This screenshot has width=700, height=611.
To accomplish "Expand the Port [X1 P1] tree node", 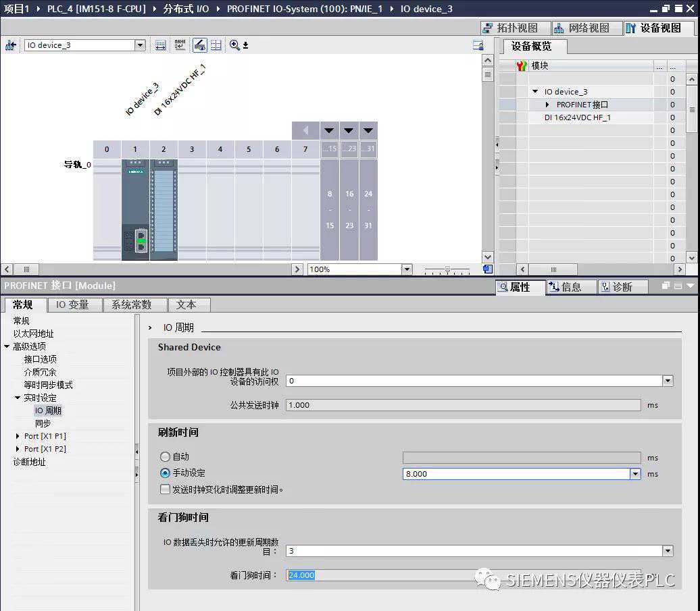I will pos(18,436).
